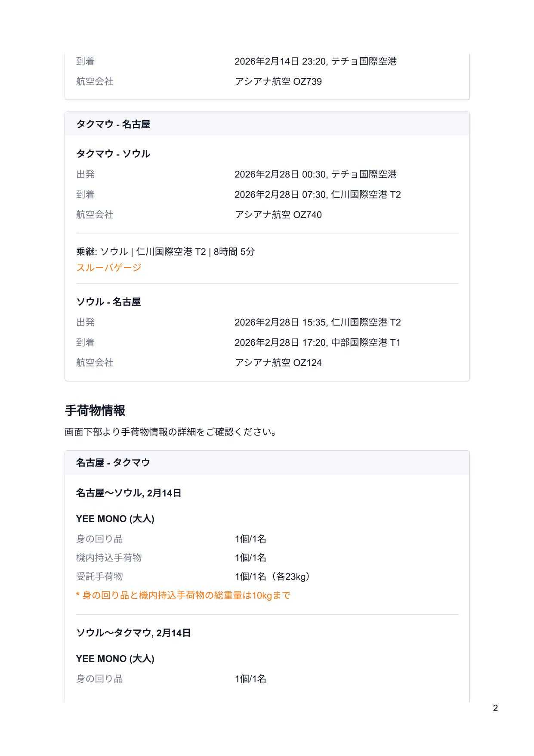Click the orange 10kg carry-on weight note

click(x=183, y=595)
